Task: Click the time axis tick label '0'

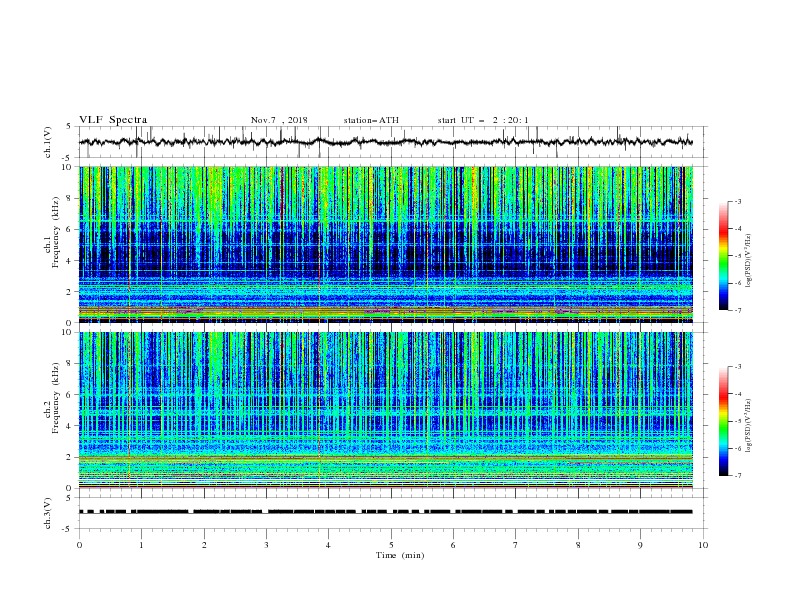Action: (79, 545)
